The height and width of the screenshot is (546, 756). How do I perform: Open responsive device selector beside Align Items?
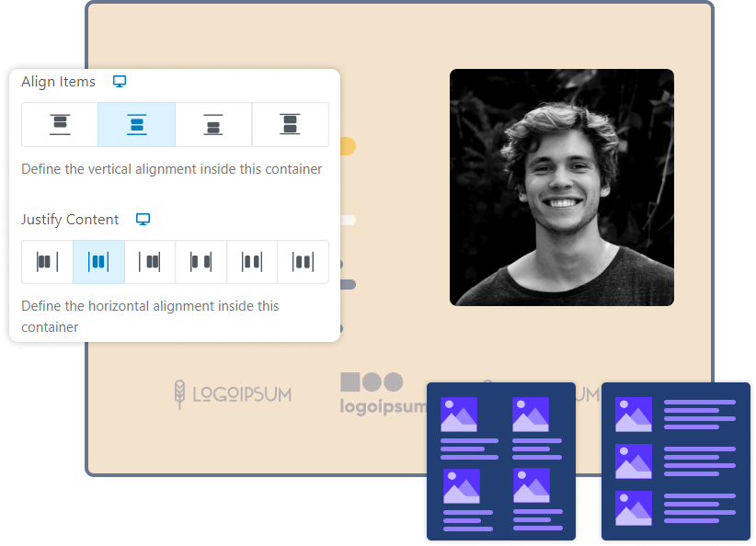point(120,82)
